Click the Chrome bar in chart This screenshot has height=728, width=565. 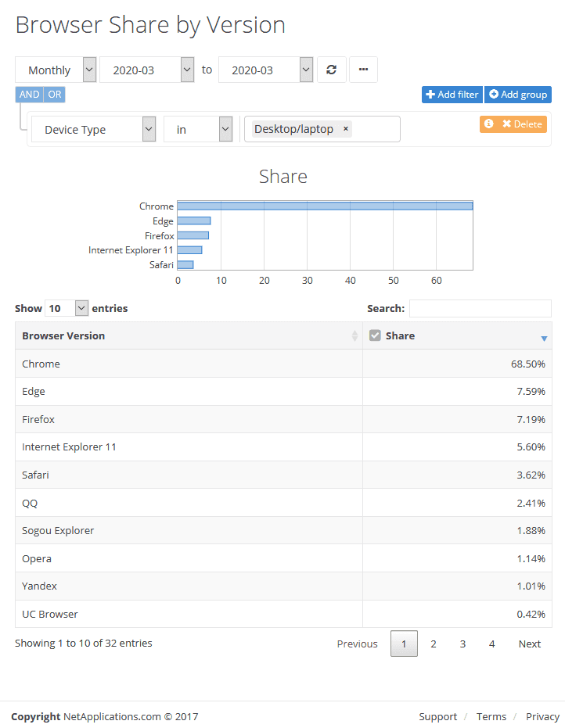click(x=325, y=206)
